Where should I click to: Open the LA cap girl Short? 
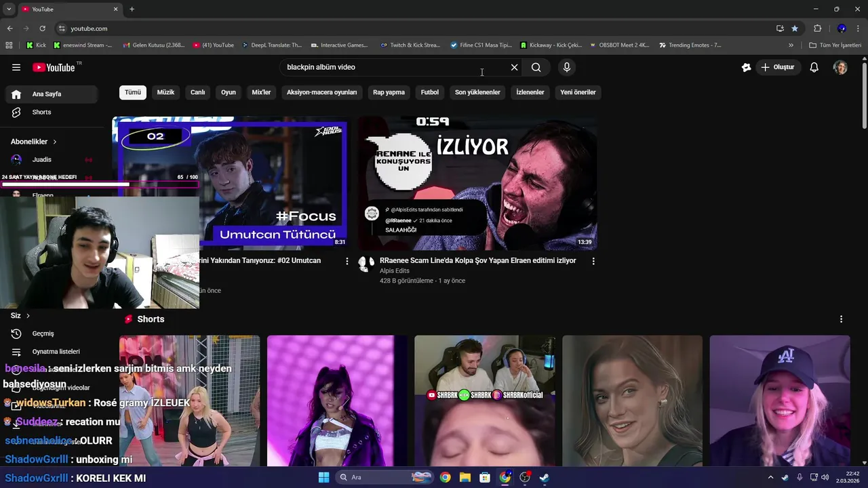click(780, 401)
